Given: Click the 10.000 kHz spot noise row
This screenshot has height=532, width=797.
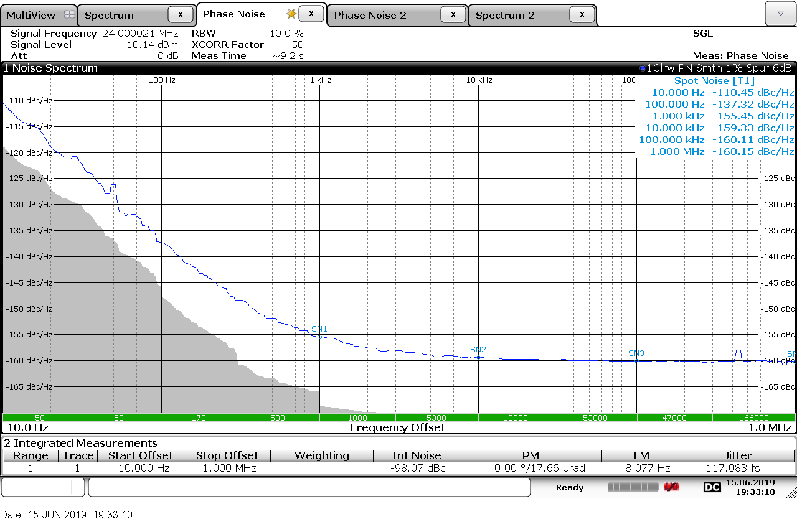Looking at the screenshot, I should [720, 128].
